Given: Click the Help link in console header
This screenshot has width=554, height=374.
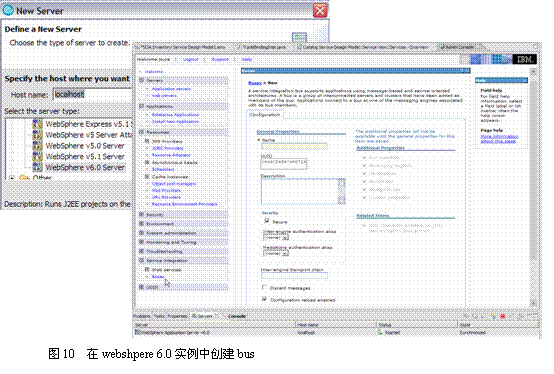Looking at the screenshot, I should [x=247, y=59].
